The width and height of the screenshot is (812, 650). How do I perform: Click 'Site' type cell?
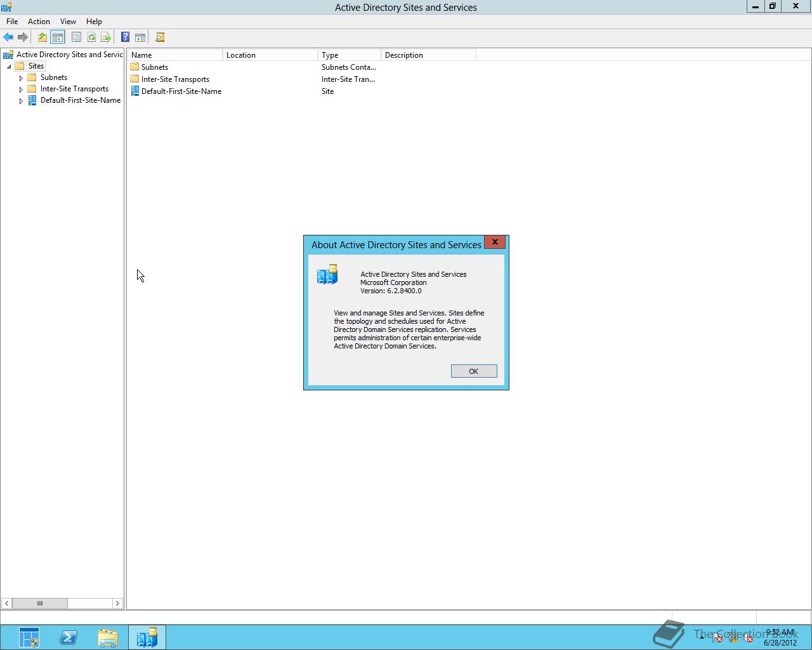(327, 91)
